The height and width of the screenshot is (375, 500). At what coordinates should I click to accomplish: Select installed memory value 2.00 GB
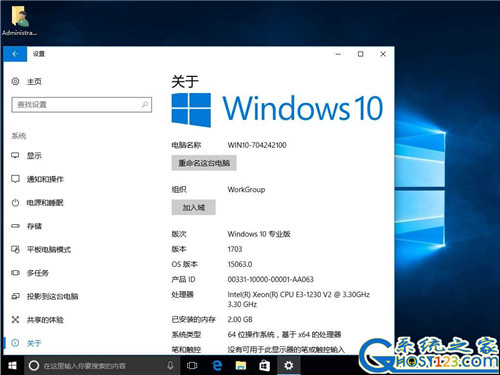[240, 319]
